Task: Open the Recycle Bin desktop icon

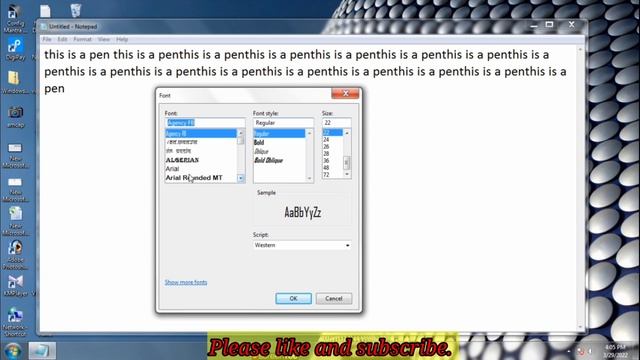Action: 76,11
